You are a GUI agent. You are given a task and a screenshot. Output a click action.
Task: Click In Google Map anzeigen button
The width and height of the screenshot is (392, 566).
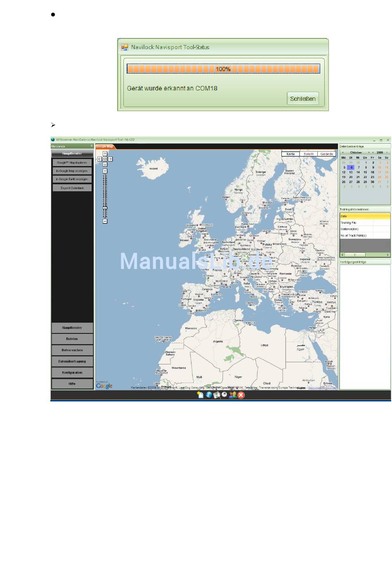pos(72,171)
